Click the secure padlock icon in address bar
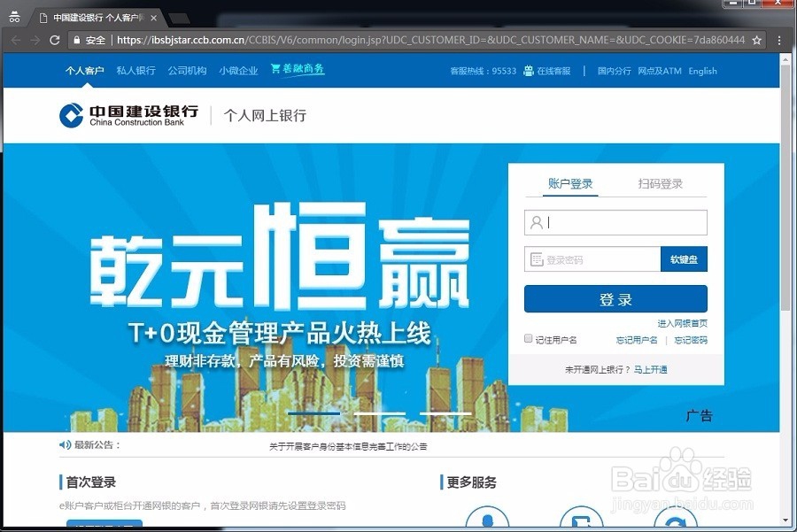The height and width of the screenshot is (532, 797). [77, 40]
